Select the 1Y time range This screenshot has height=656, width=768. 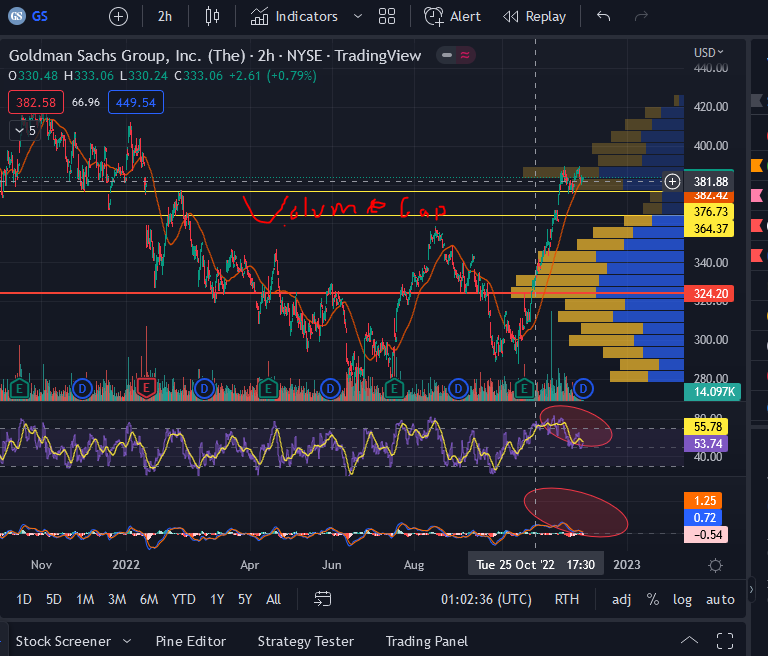pos(217,599)
